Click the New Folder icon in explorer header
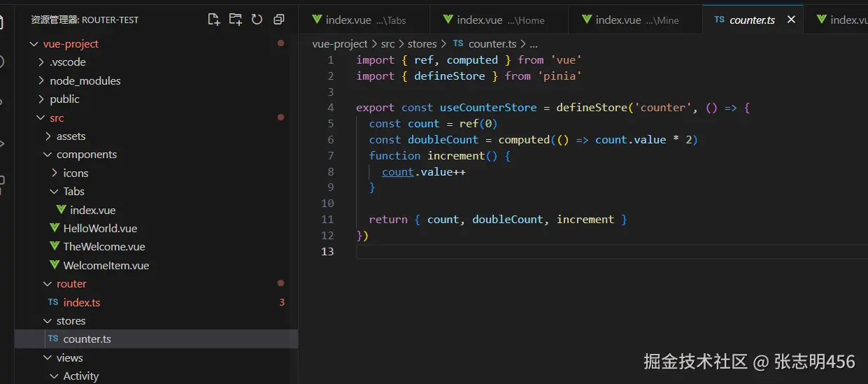Screen dimensions: 868x384 coord(236,20)
